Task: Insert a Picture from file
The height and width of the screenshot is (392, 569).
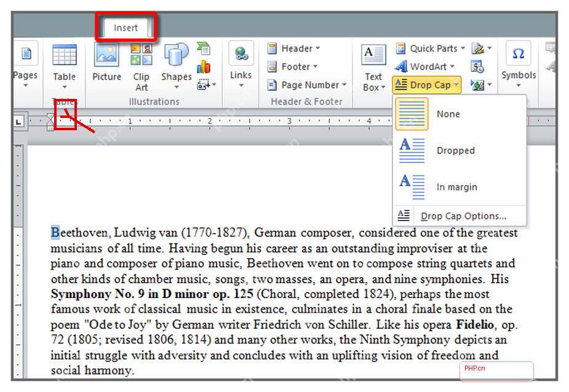Action: click(x=106, y=61)
